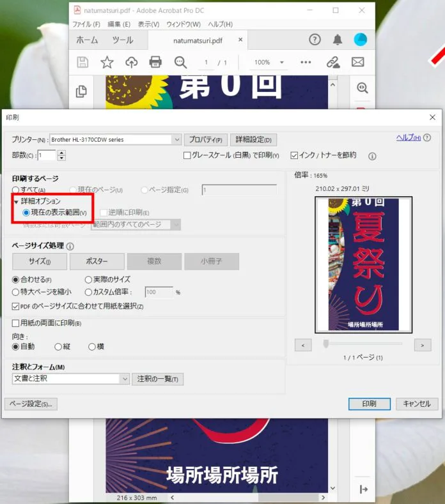
Task: Close the 印刷 dialog with X
Action: 432,118
